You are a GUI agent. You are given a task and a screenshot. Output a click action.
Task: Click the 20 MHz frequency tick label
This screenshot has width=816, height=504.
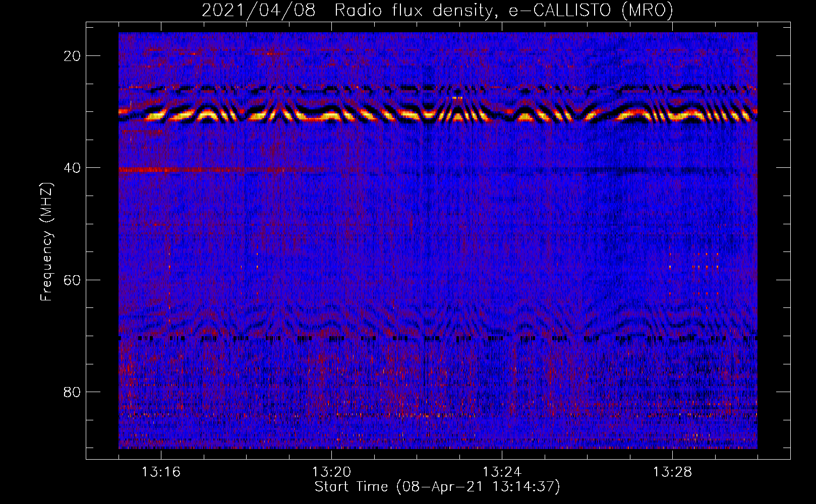tap(73, 56)
